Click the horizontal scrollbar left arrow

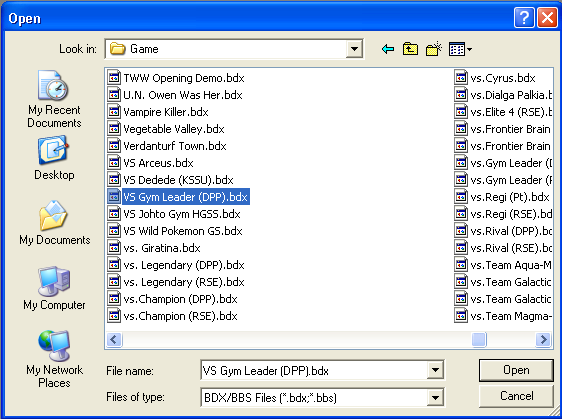[114, 339]
